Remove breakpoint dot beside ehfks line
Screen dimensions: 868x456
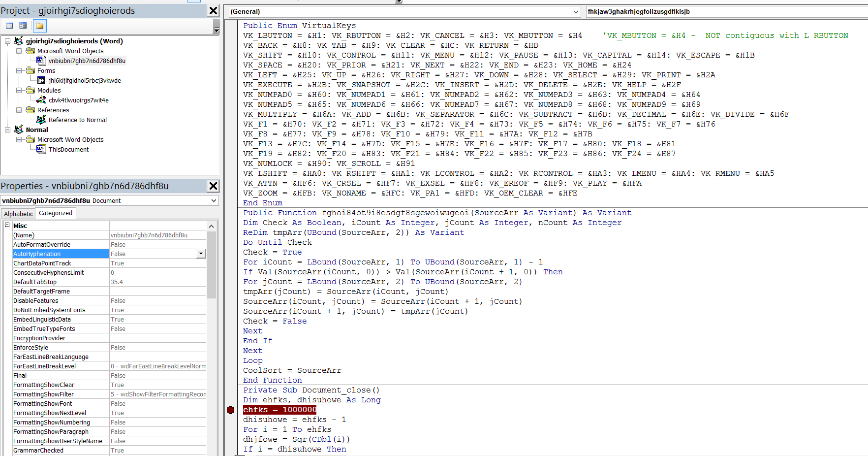click(230, 410)
